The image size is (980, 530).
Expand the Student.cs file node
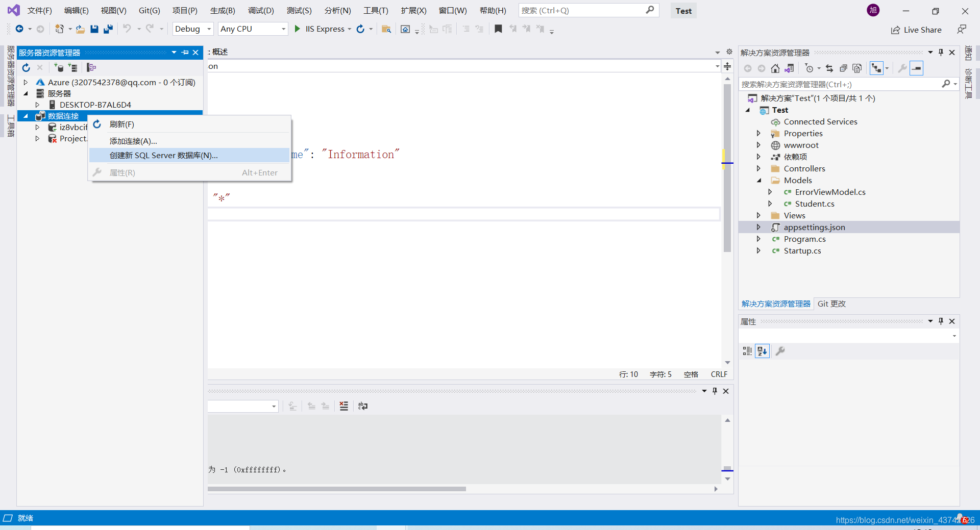pos(770,204)
